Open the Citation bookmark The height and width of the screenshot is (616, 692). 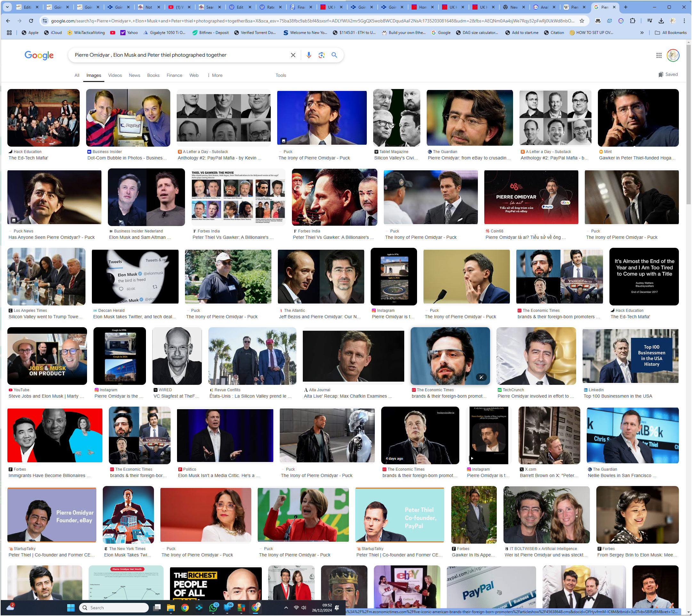554,33
